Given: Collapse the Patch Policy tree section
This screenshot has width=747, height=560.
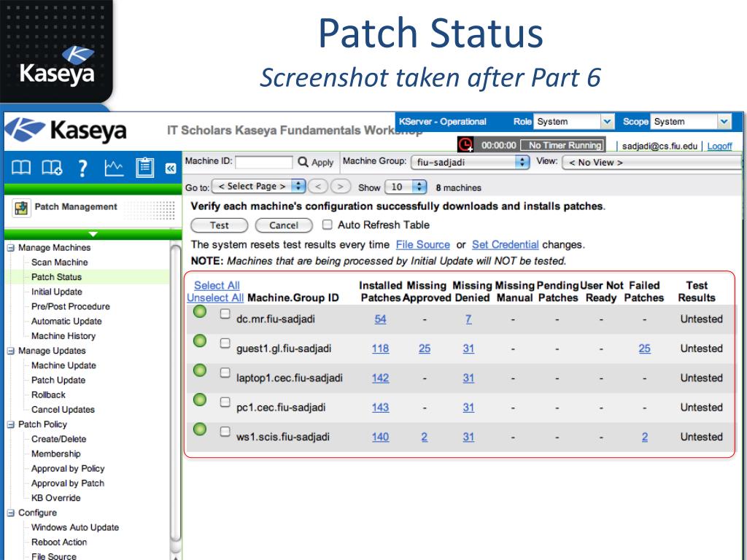Looking at the screenshot, I should [10, 424].
